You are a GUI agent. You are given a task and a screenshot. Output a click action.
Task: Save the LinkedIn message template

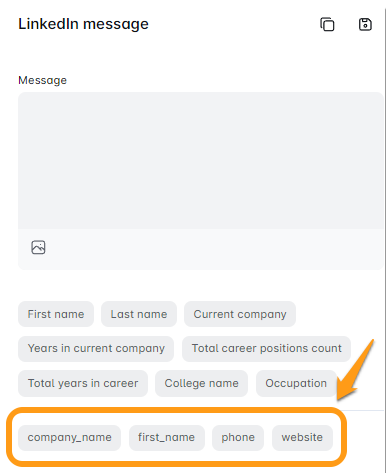coord(365,24)
